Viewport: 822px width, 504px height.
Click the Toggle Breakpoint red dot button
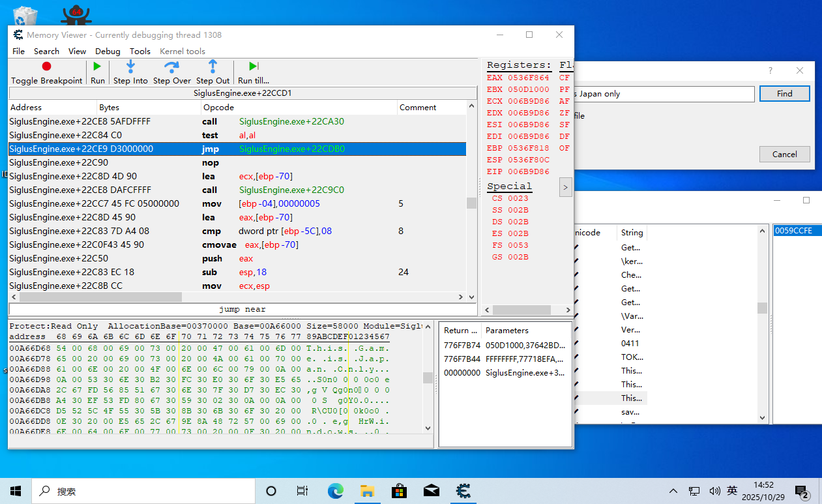pos(46,67)
